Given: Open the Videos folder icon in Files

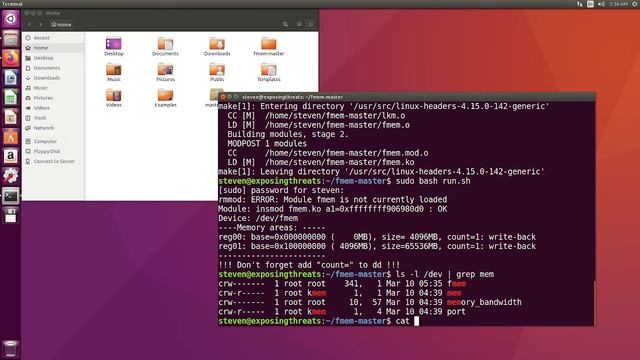Looking at the screenshot, I should pos(113,98).
